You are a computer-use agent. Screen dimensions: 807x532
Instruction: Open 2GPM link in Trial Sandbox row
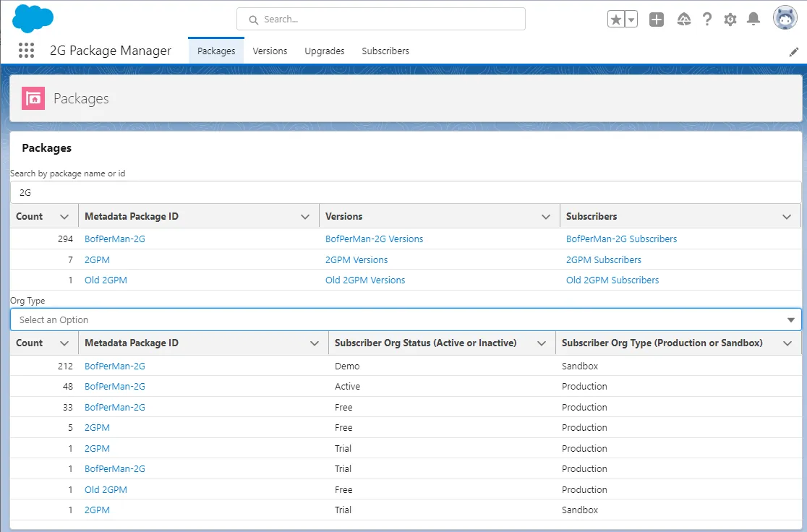[97, 510]
